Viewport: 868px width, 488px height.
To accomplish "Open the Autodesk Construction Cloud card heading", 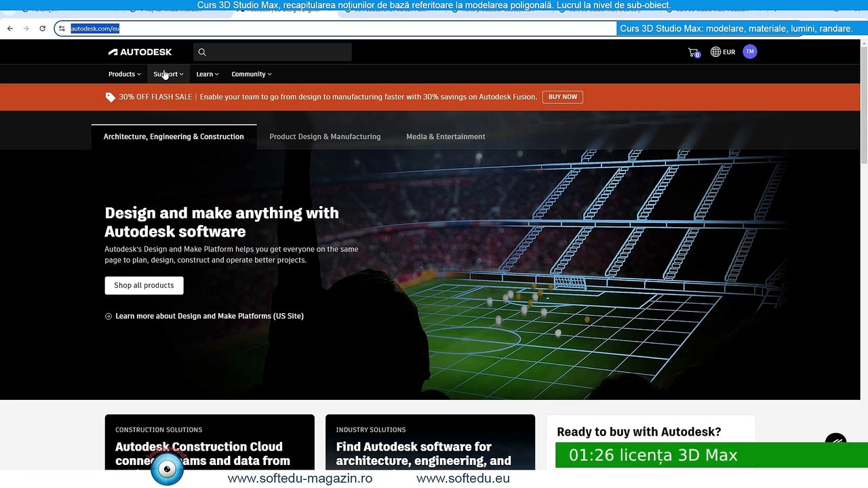I will coord(203,453).
